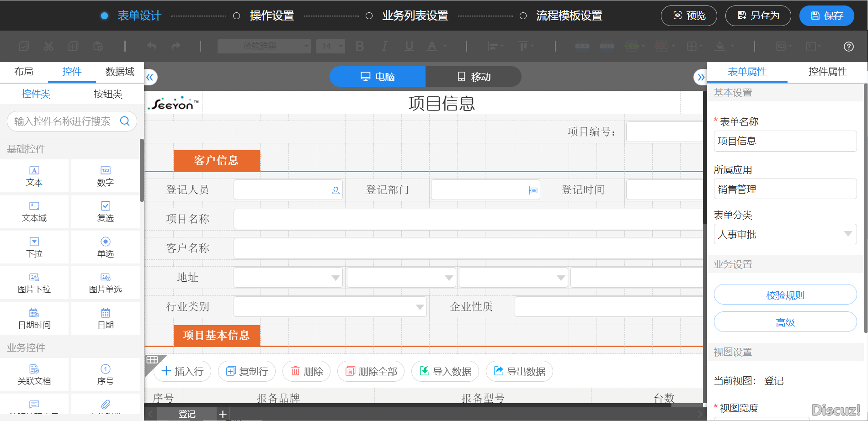Select the 关联文档 linked document control
Viewport: 868px width, 421px height.
(x=34, y=375)
